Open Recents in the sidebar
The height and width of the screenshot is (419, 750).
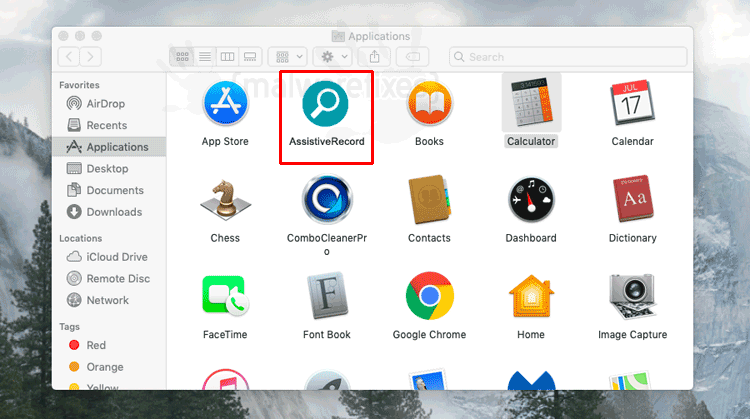(109, 125)
